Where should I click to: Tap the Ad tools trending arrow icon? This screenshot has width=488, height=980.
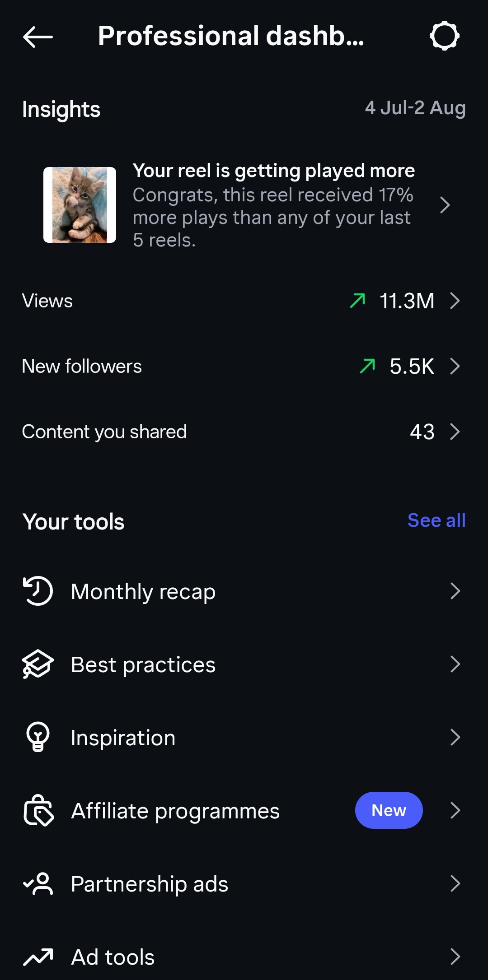[x=38, y=957]
